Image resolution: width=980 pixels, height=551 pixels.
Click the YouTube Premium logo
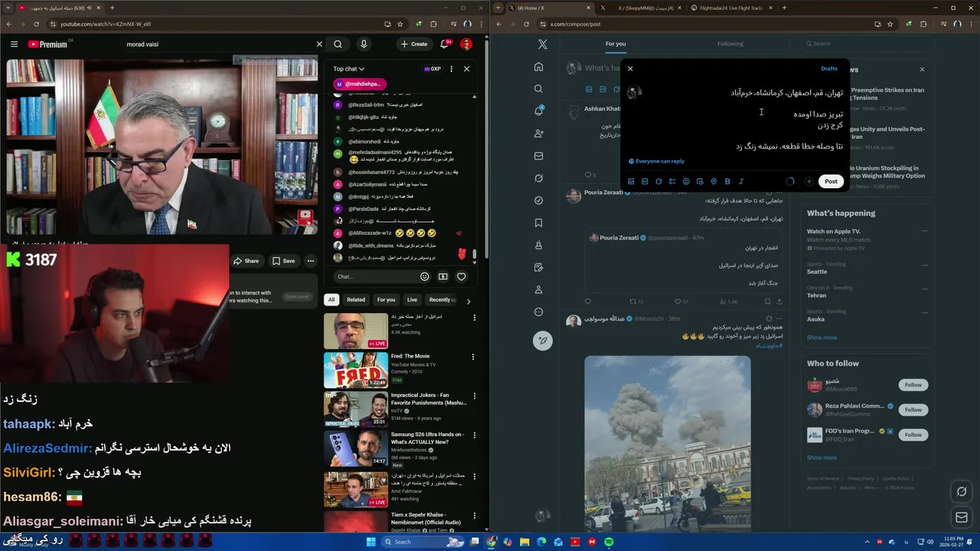(47, 44)
